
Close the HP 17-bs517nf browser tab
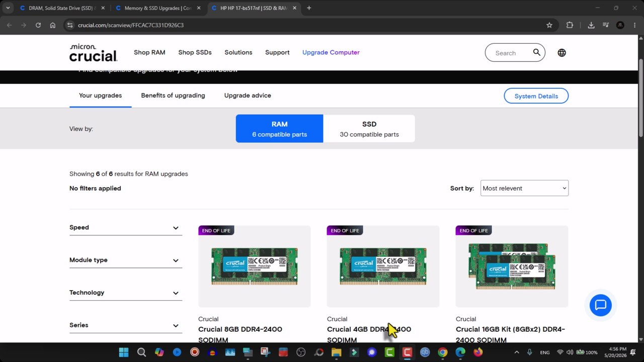[x=294, y=8]
